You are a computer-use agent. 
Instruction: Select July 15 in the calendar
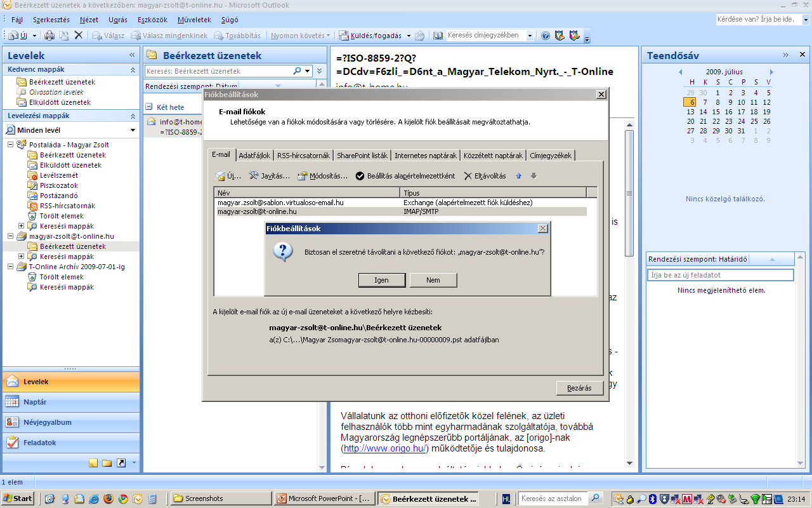click(x=717, y=112)
